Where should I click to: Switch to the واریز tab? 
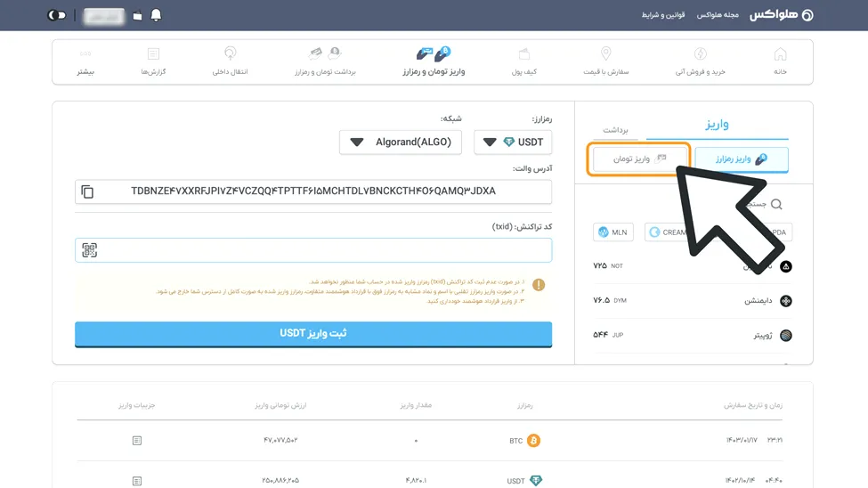[717, 125]
